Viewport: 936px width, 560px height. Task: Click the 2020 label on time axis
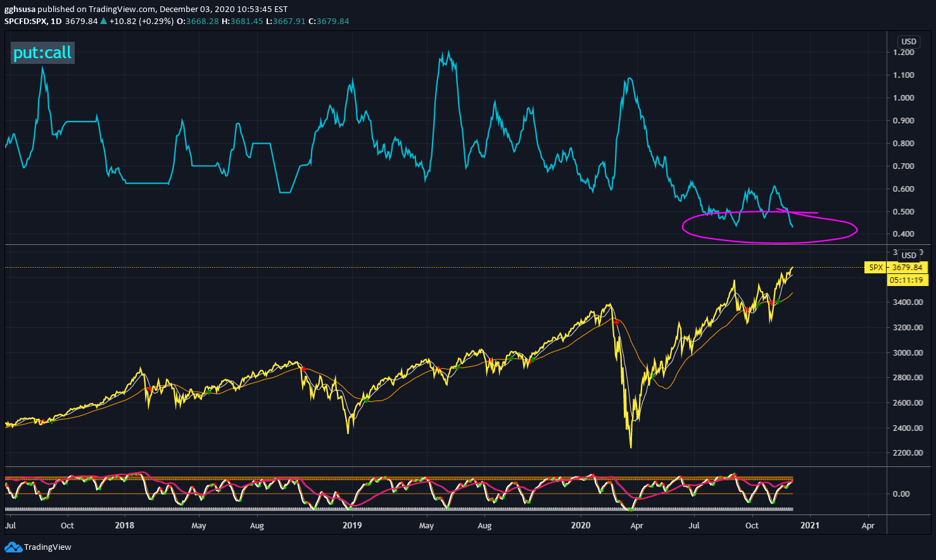(x=581, y=525)
